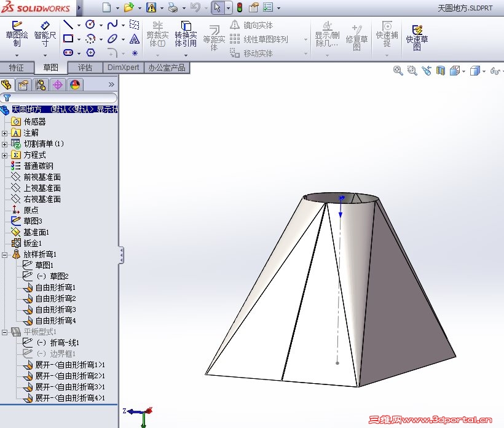Click the 显示/删除几何关系 relations button
Screen dimensions: 504x428
[x=327, y=34]
